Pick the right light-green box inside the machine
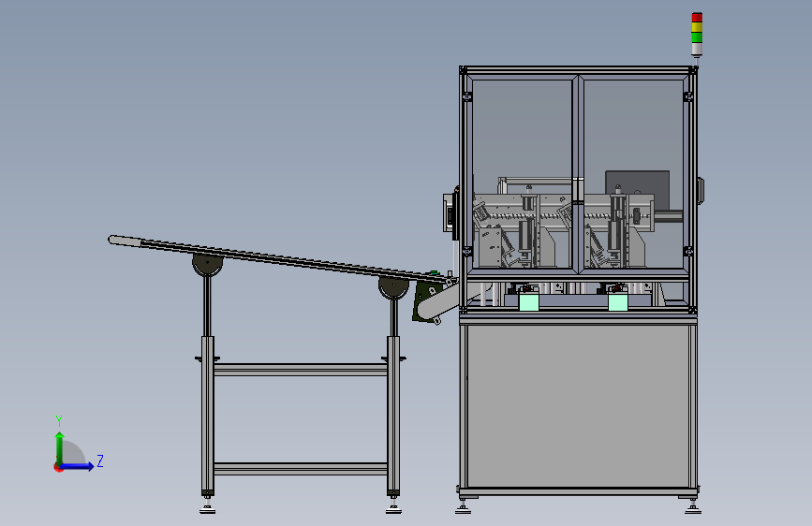Viewport: 812px width, 526px height. (x=618, y=301)
